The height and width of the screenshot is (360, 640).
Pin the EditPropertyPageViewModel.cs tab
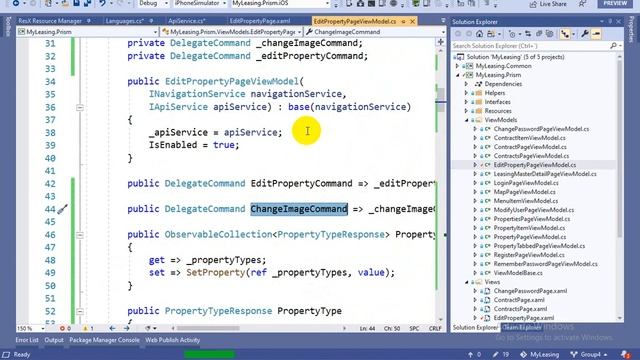pyautogui.click(x=403, y=21)
